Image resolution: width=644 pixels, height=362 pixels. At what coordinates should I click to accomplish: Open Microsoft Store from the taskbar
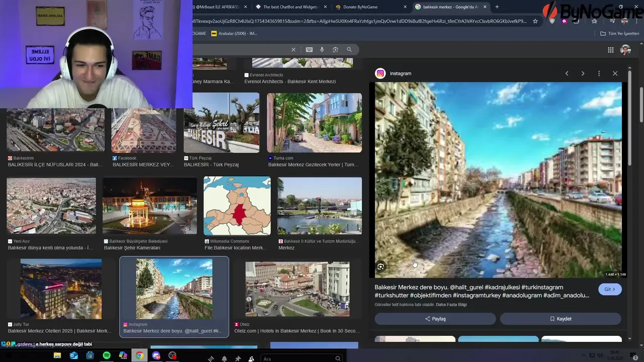pyautogui.click(x=91, y=355)
